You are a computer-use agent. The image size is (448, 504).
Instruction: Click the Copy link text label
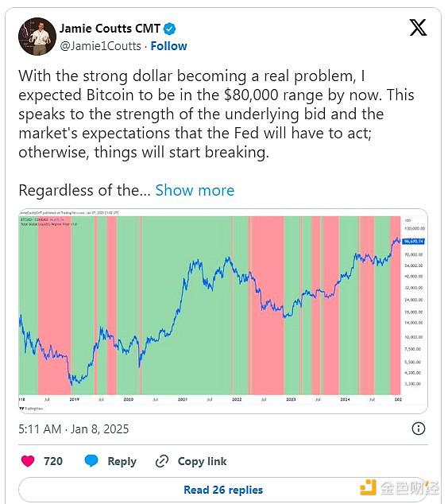202,461
